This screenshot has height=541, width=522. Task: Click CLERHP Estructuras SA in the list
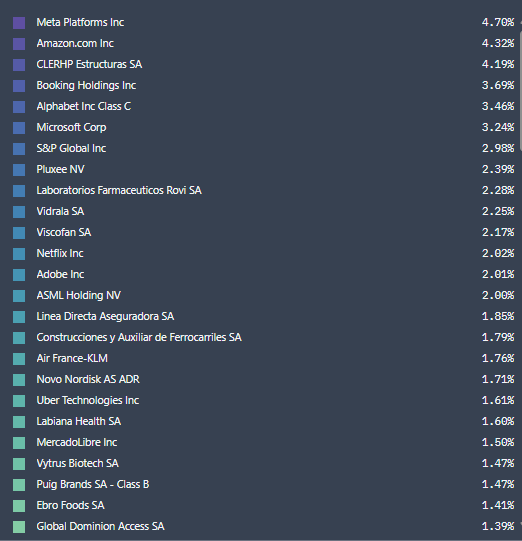(x=89, y=65)
